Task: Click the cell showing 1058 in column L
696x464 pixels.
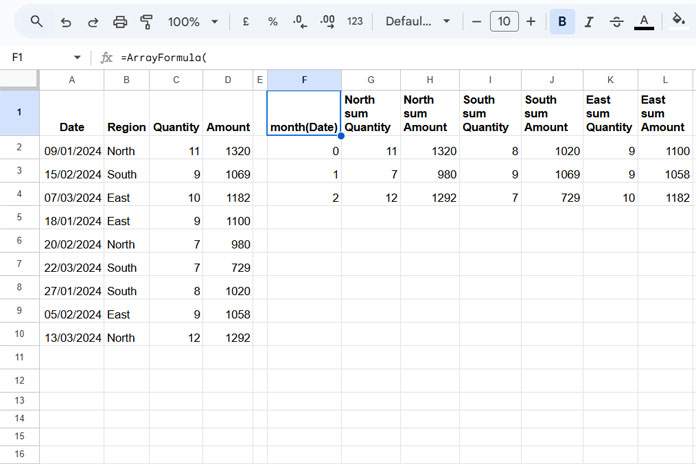Action: click(x=665, y=171)
